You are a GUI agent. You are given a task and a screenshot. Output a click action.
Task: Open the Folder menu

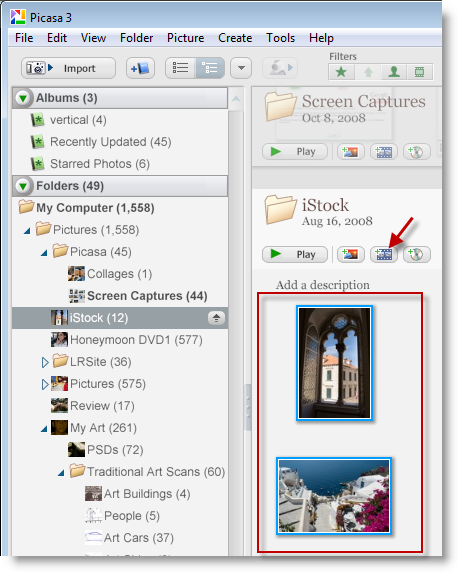tap(136, 38)
